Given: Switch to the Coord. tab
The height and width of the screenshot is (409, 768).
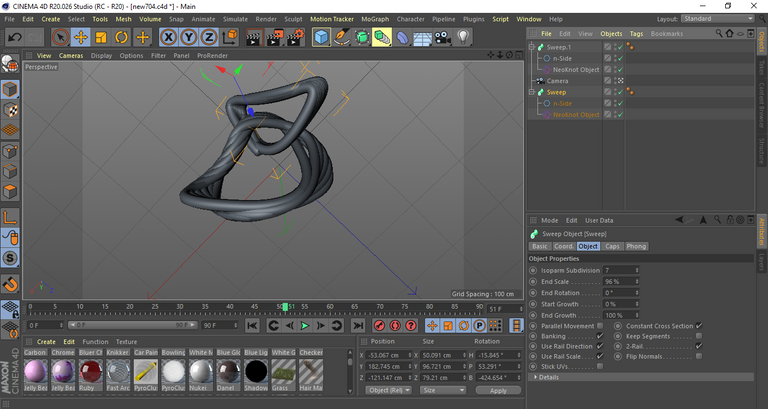Looking at the screenshot, I should tap(563, 246).
